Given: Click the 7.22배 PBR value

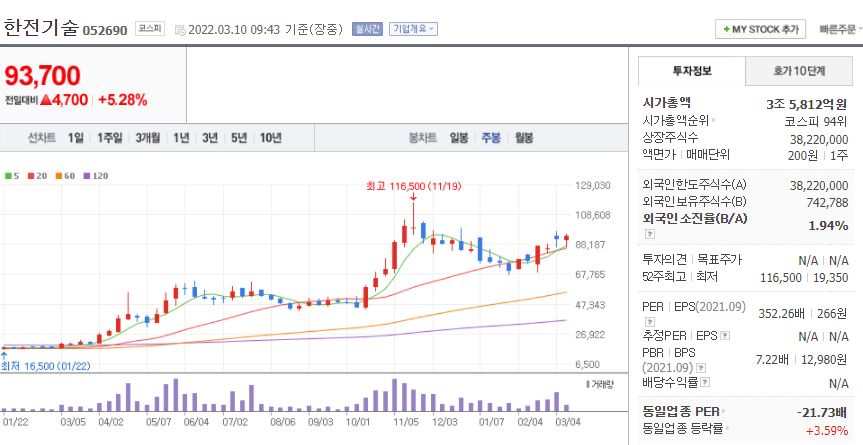Looking at the screenshot, I should pyautogui.click(x=772, y=360).
